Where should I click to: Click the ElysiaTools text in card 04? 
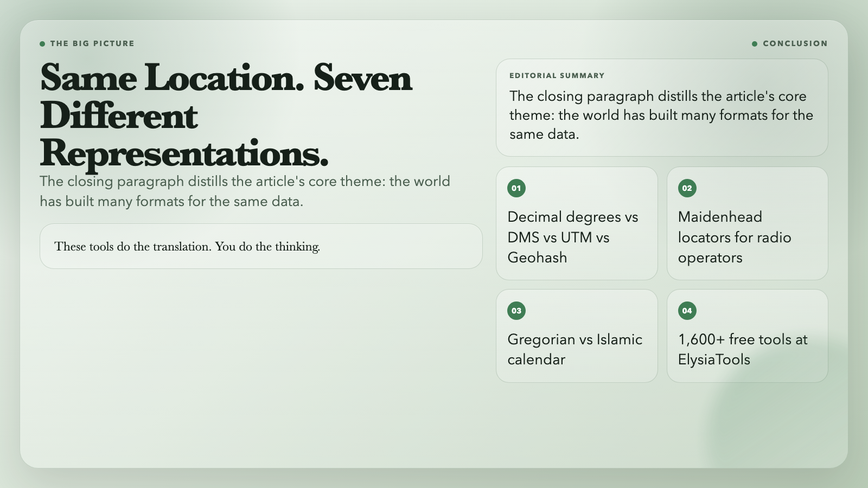(x=714, y=359)
